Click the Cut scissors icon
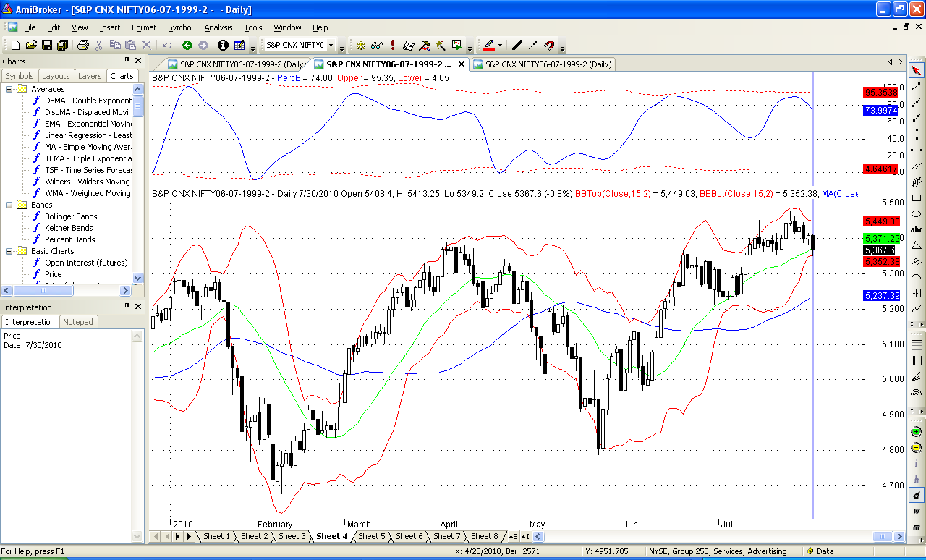The image size is (926, 560). pos(99,45)
